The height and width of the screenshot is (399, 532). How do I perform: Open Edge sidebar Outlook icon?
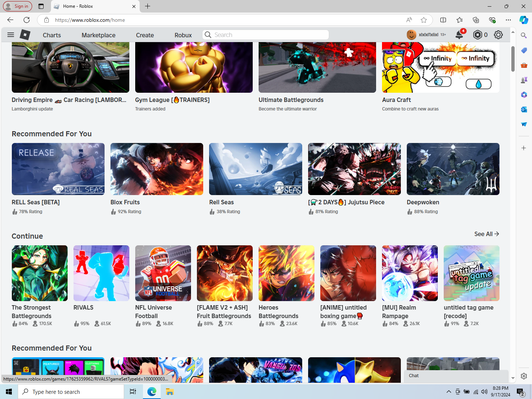(524, 109)
